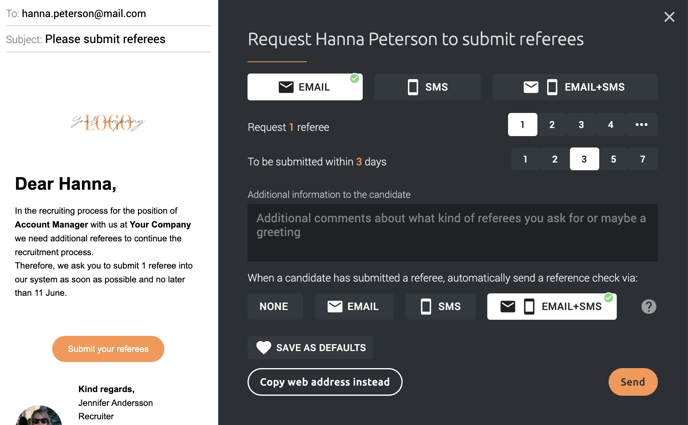Click the help question mark icon
The width and height of the screenshot is (688, 425).
[x=649, y=307]
